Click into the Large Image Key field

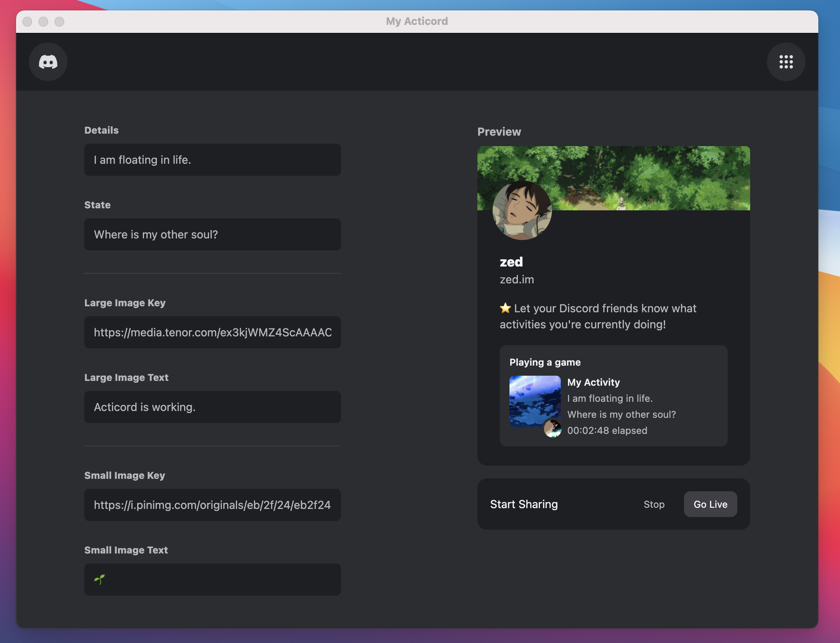212,332
